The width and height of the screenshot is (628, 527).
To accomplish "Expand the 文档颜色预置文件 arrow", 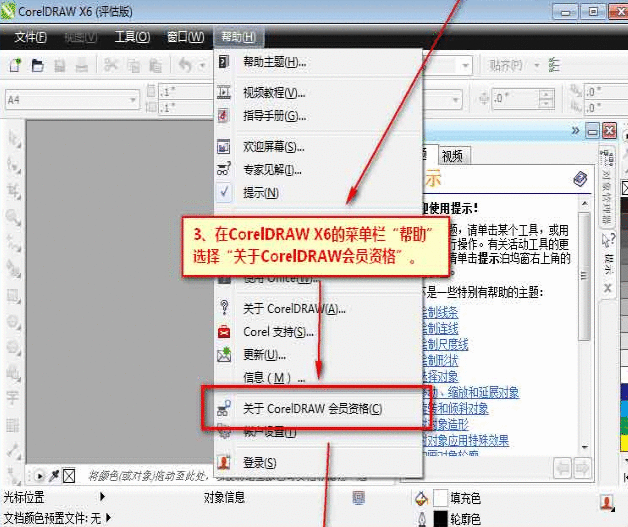I will coord(109,518).
